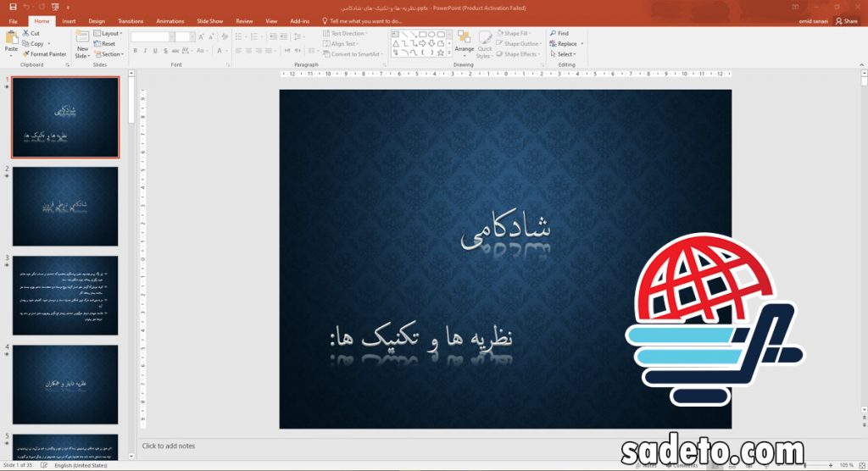Toggle Underline formatting
This screenshot has width=868, height=471.
(x=155, y=51)
